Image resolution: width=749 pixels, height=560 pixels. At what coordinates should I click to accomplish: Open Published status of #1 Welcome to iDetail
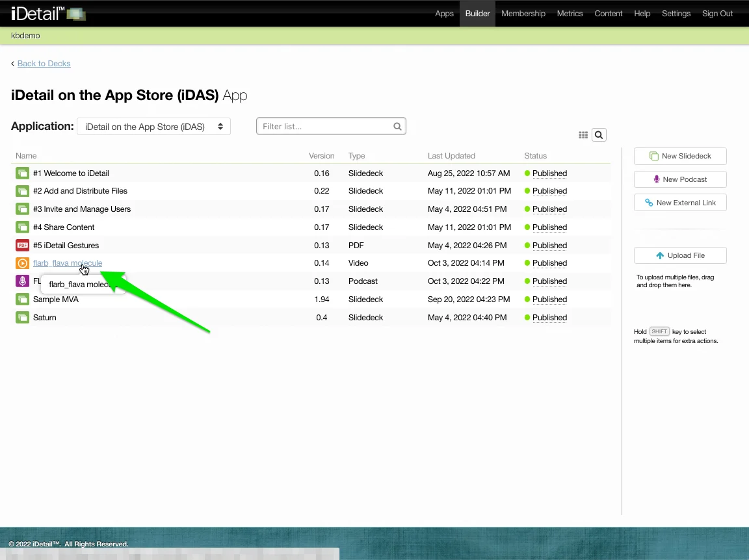[x=549, y=173]
